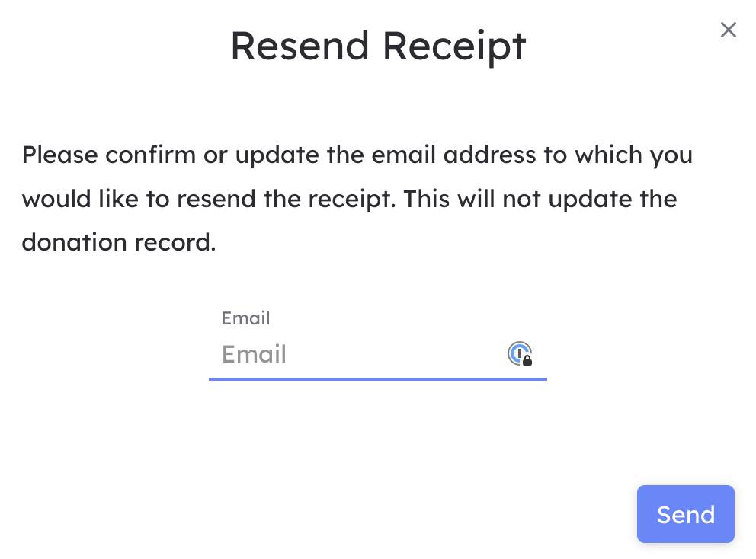This screenshot has height=559, width=756.
Task: Select the blue underline of the Email field
Action: [x=377, y=379]
